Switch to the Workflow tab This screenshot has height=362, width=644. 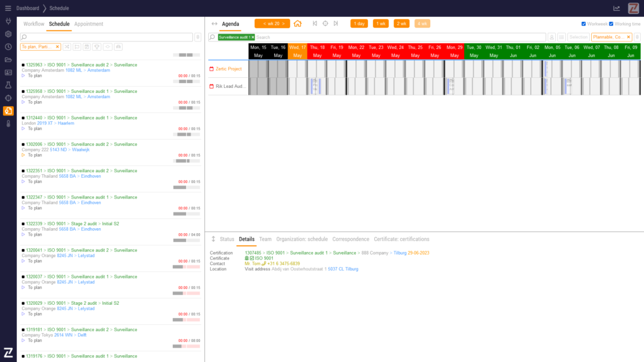(x=34, y=24)
